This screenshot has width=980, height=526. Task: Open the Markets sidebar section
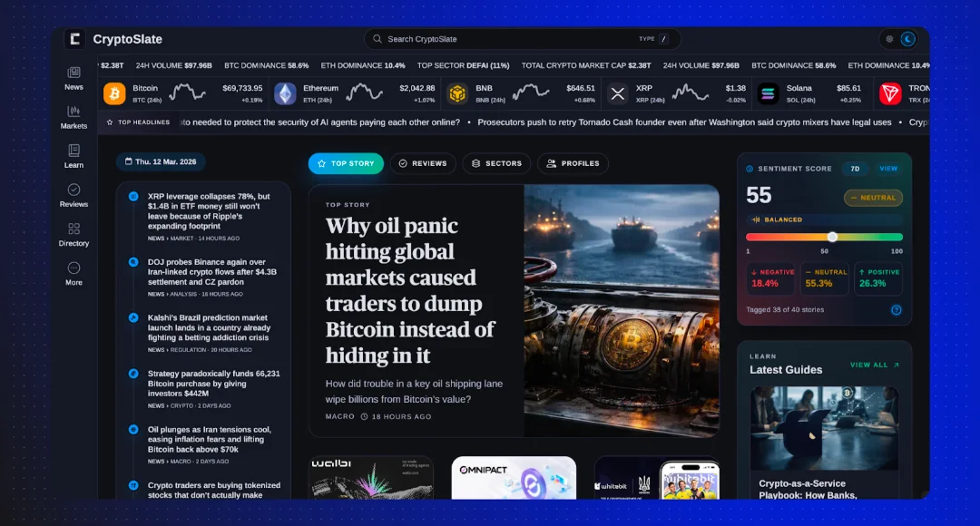[73, 118]
